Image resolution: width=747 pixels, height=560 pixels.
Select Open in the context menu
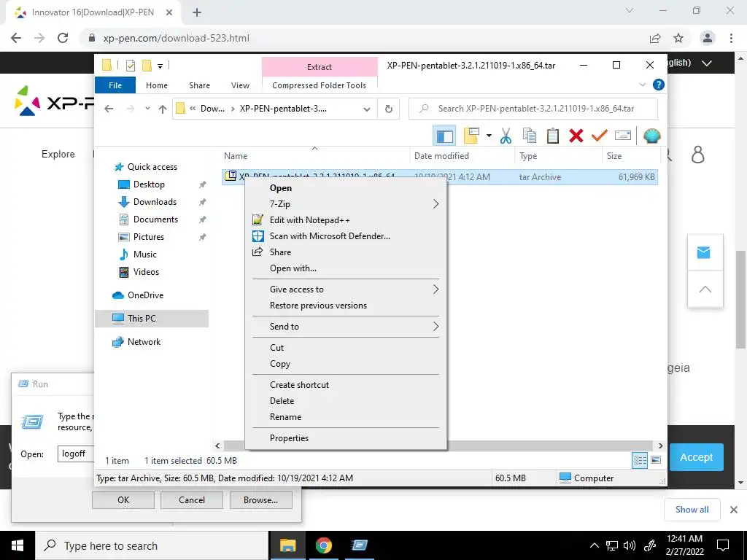[344, 187]
